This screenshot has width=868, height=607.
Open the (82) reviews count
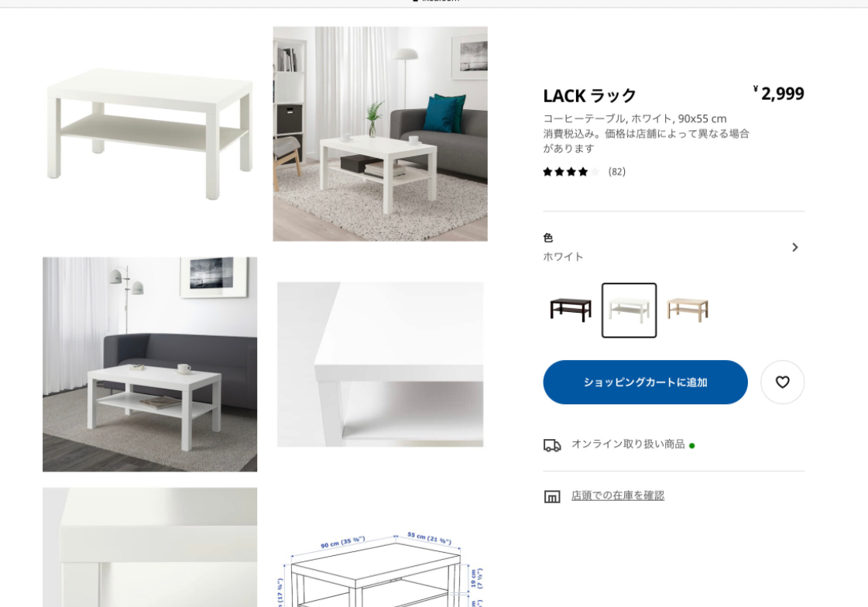pyautogui.click(x=616, y=172)
